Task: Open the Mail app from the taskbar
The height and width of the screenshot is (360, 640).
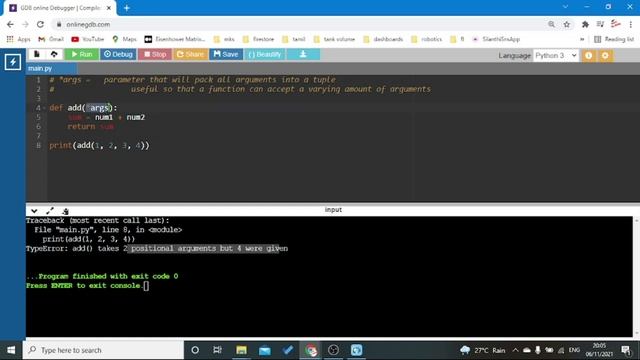Action: pyautogui.click(x=264, y=350)
